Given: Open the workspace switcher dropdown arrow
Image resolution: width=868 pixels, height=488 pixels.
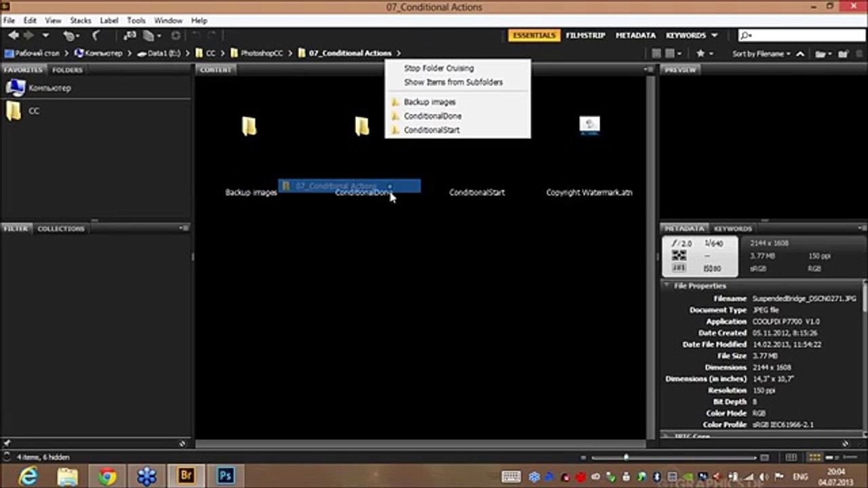Looking at the screenshot, I should pyautogui.click(x=714, y=35).
